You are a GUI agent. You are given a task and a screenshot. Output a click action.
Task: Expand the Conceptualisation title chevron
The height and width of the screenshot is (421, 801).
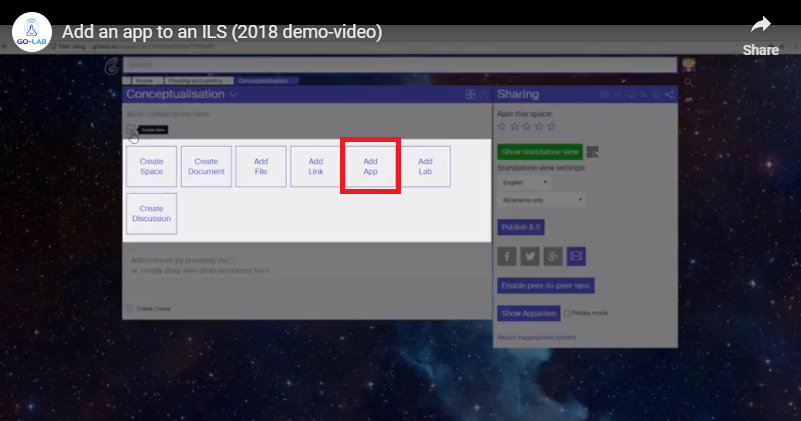coord(233,95)
